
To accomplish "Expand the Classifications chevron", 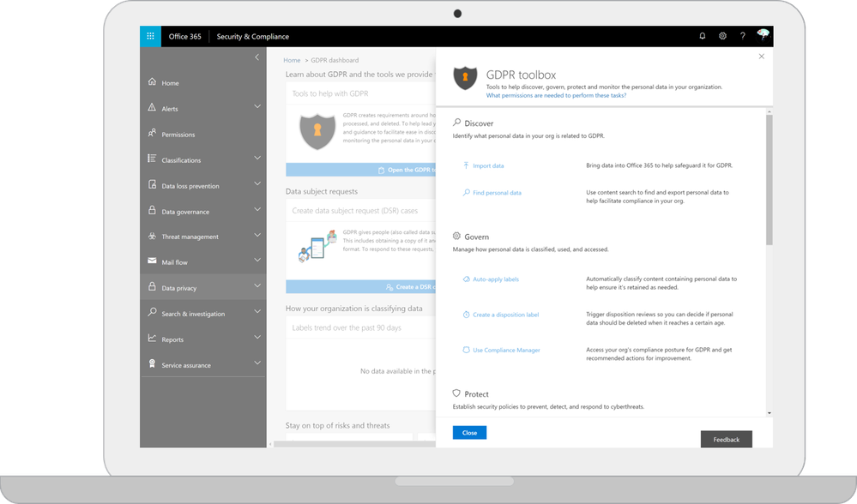I will 256,158.
